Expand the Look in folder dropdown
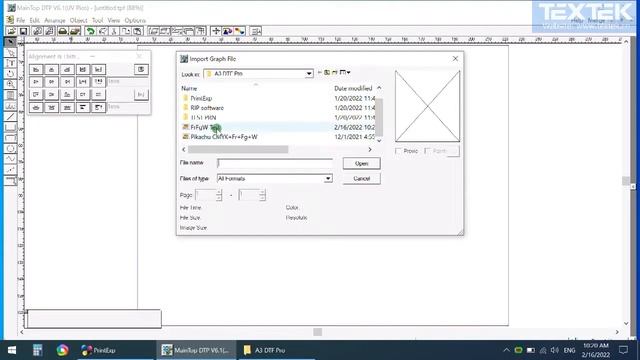The width and height of the screenshot is (640, 360). click(309, 73)
